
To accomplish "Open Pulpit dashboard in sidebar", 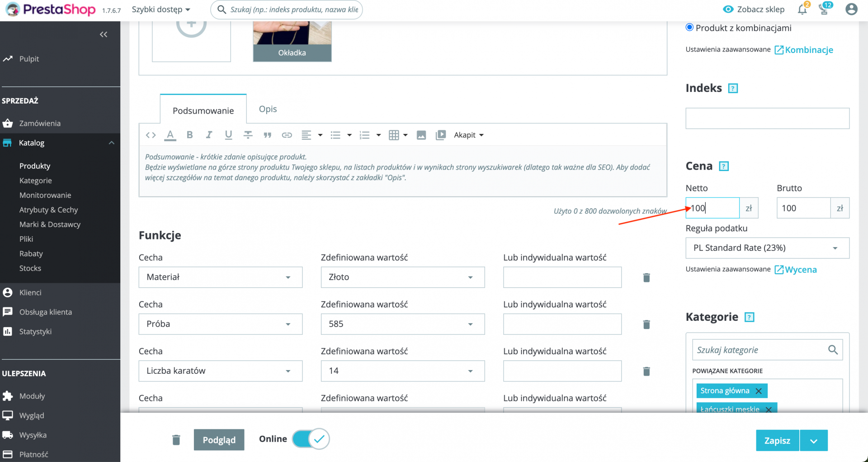I will [29, 59].
